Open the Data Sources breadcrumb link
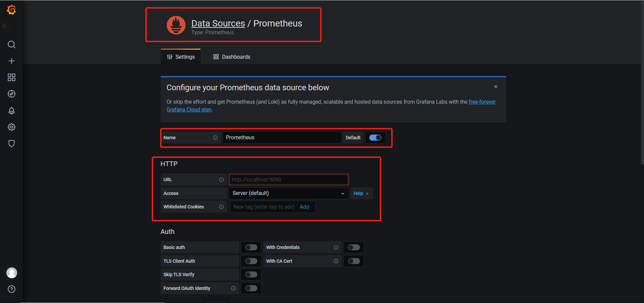This screenshot has height=303, width=644. pos(218,23)
